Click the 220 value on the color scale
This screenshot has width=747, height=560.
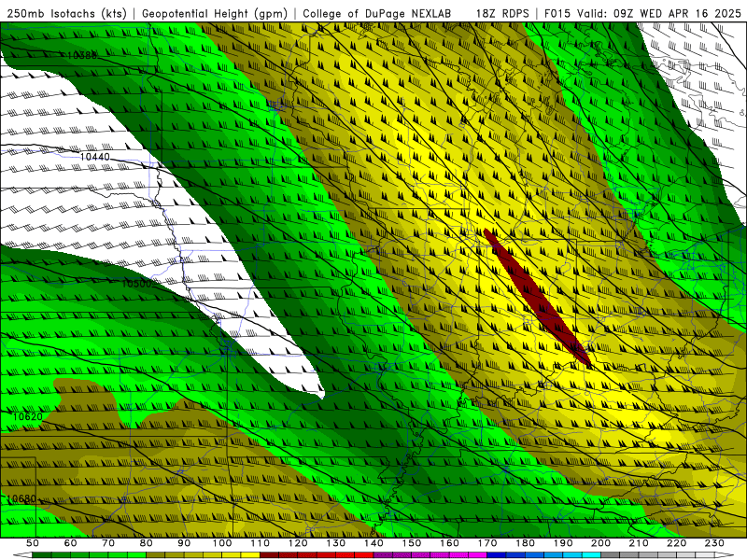(676, 543)
